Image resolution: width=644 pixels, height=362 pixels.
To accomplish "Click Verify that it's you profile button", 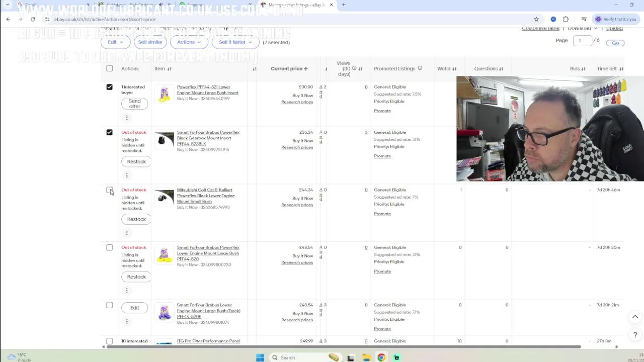I will pyautogui.click(x=616, y=19).
